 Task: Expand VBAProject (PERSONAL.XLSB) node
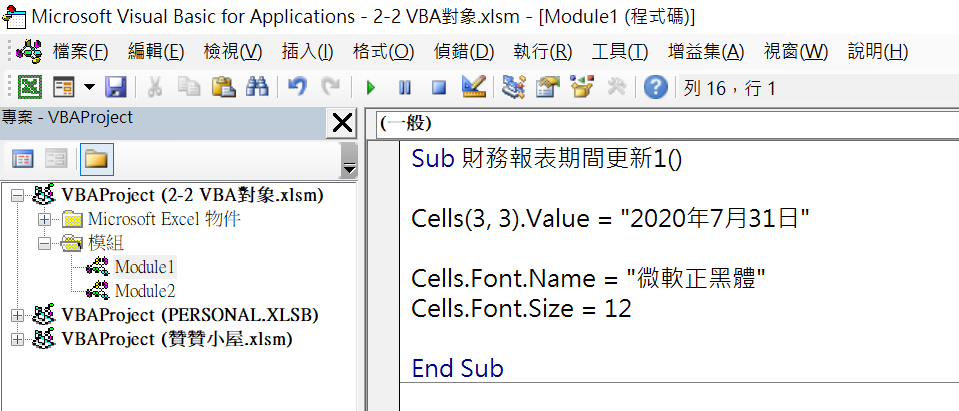coord(17,315)
